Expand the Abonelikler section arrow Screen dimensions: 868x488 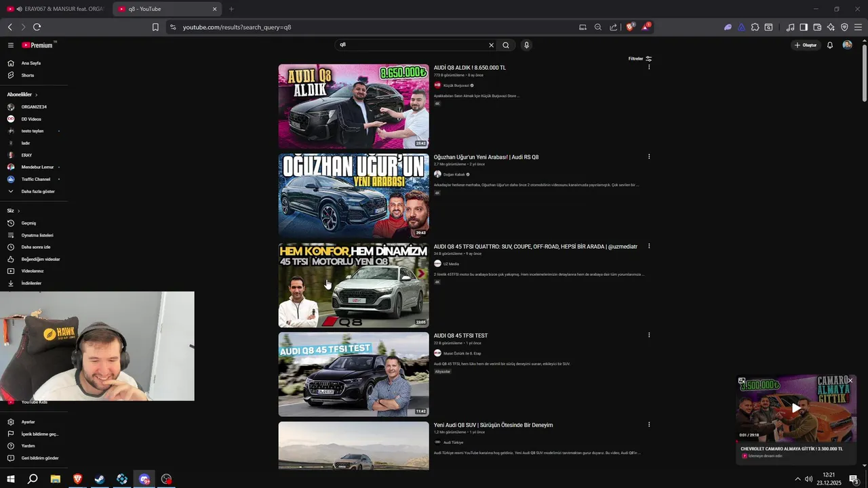point(36,95)
